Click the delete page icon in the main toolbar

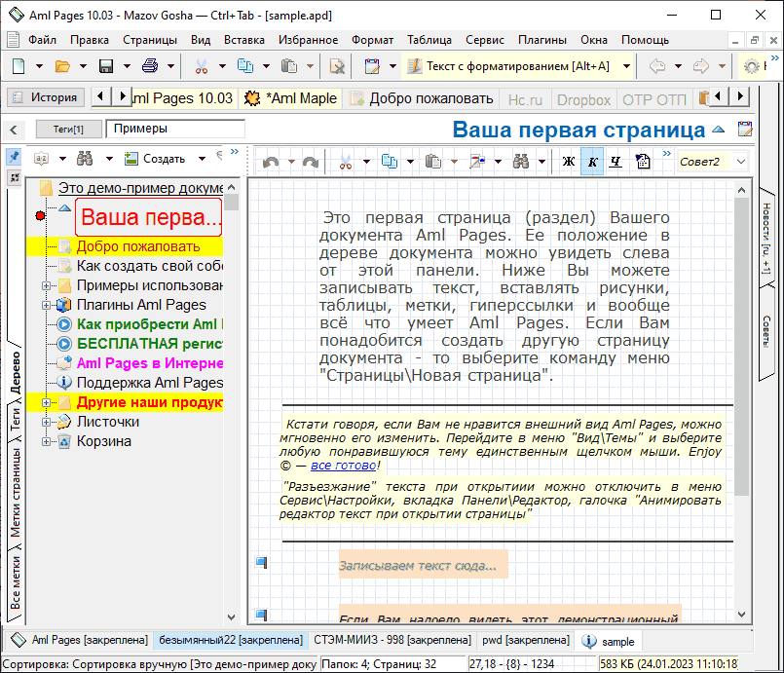337,66
